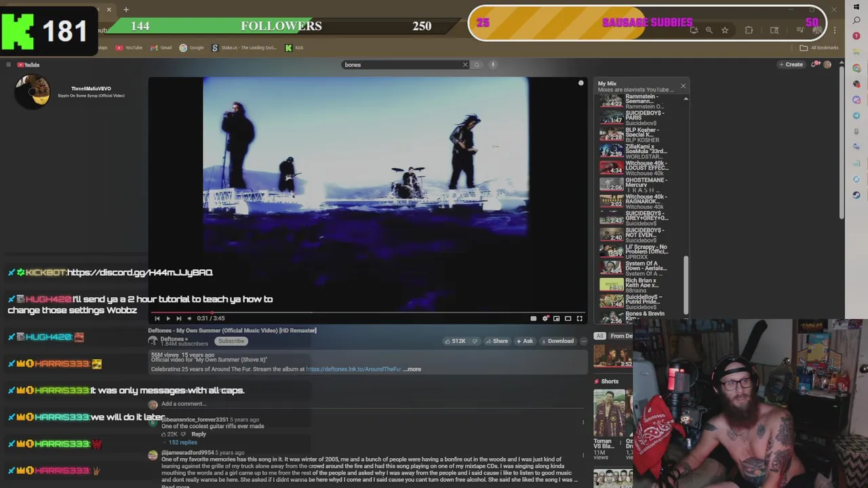868x488 pixels.
Task: Close the My Mix playlist panel
Action: click(683, 86)
